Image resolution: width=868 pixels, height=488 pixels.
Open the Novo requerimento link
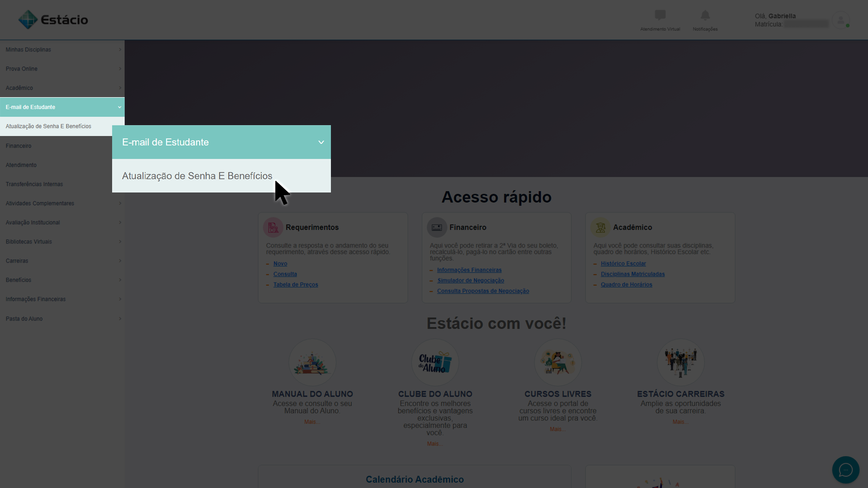point(280,263)
